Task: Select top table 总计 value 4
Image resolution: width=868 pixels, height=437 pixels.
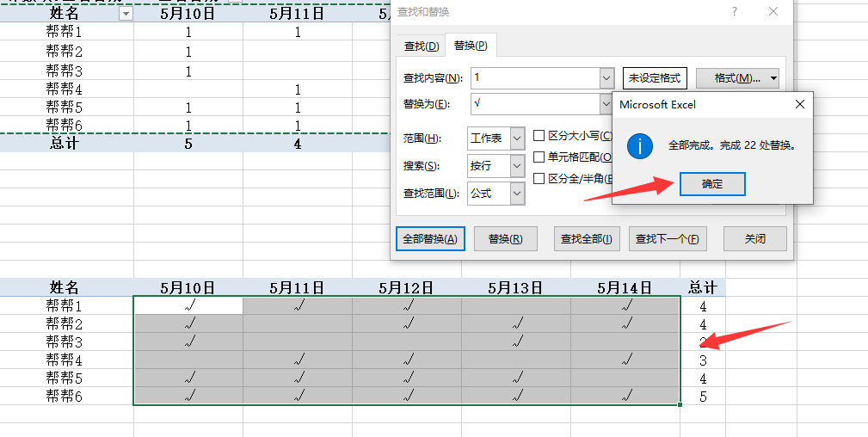Action: point(298,144)
